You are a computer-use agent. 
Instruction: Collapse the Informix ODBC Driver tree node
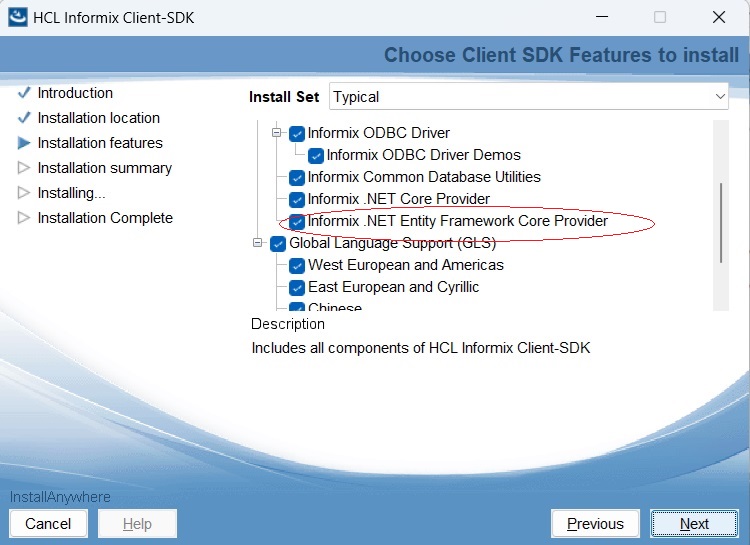point(276,133)
